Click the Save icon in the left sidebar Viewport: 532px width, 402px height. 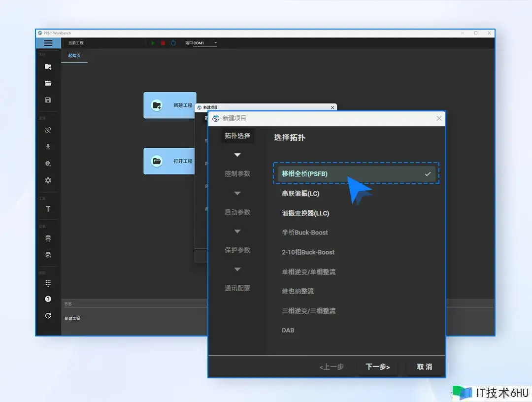click(x=48, y=100)
